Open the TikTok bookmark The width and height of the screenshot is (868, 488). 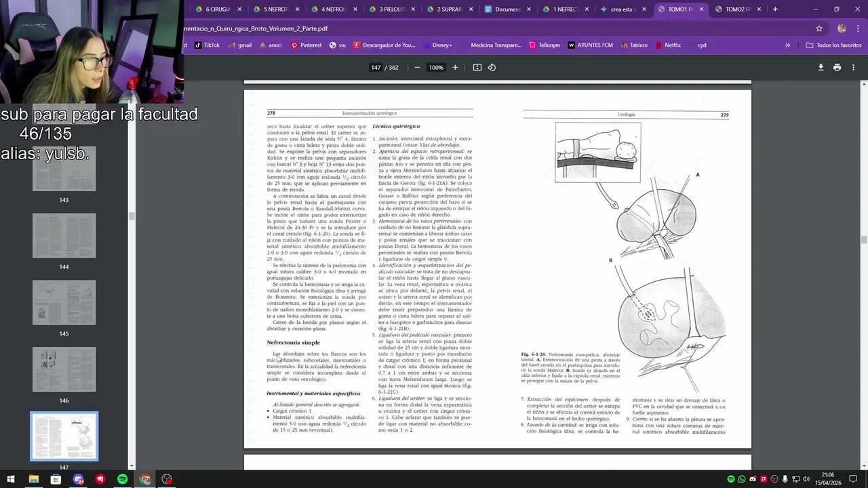coord(207,45)
